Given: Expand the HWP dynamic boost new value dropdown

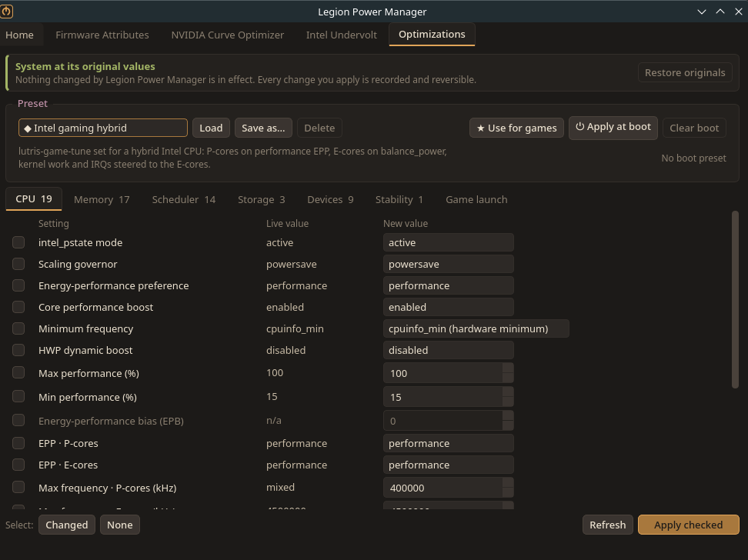Looking at the screenshot, I should pyautogui.click(x=449, y=350).
